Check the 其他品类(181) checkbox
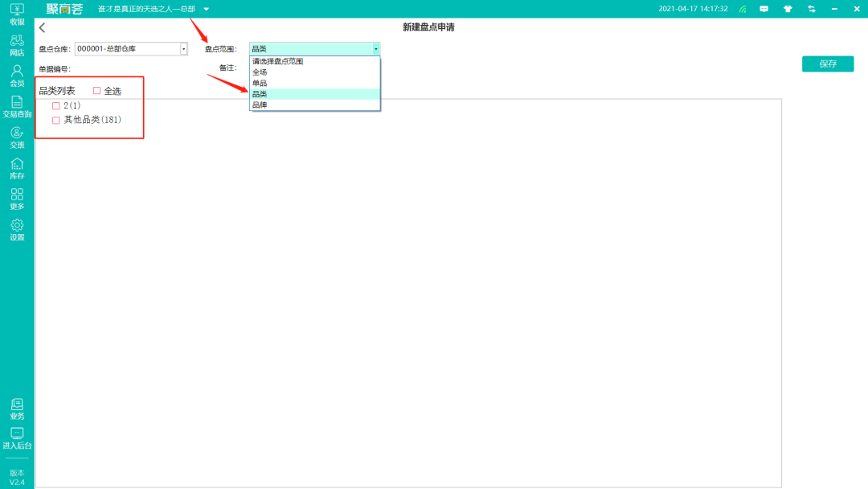The height and width of the screenshot is (489, 868). coord(56,121)
